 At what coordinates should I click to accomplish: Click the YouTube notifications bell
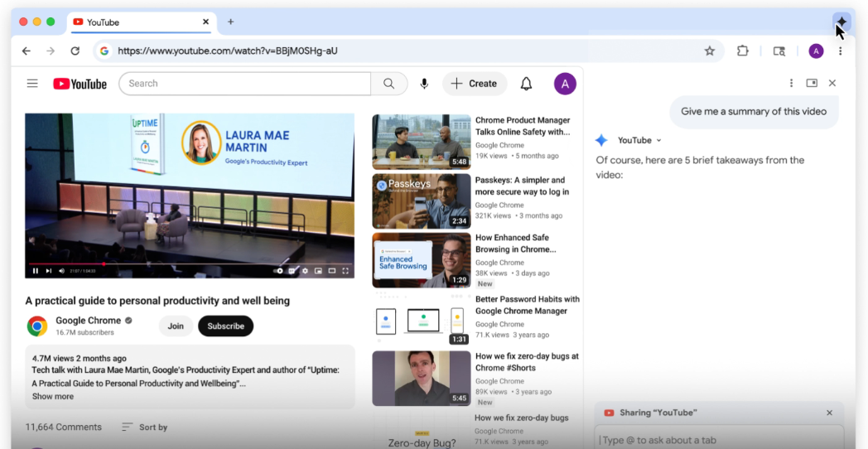click(526, 84)
